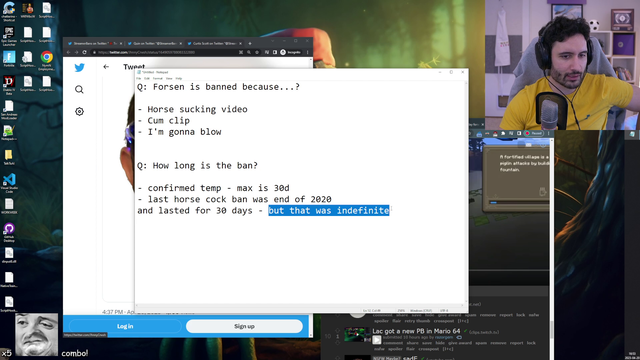This screenshot has height=360, width=640.
Task: Click the Twitter Sign up button
Action: coord(244,326)
